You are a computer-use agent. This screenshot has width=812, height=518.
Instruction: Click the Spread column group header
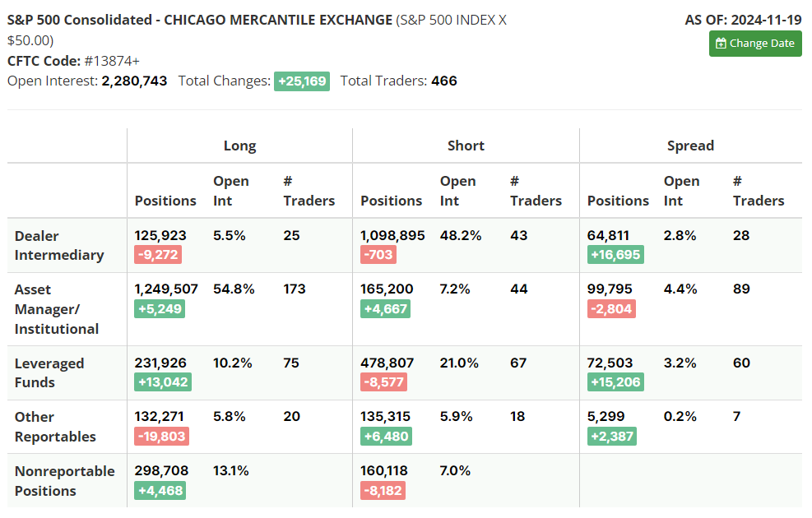pyautogui.click(x=690, y=146)
